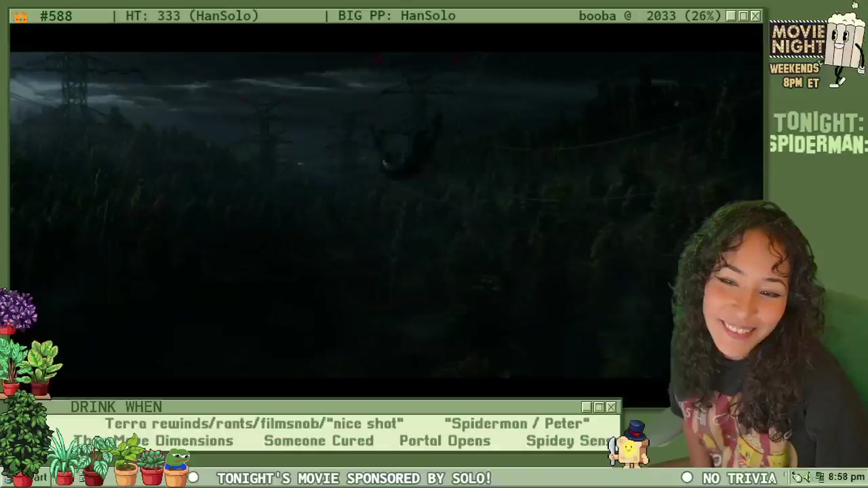This screenshot has height=488, width=868.
Task: Click "TONIGHT'S MOVIE SPONSORED BY SOLO!" banner
Action: click(354, 478)
